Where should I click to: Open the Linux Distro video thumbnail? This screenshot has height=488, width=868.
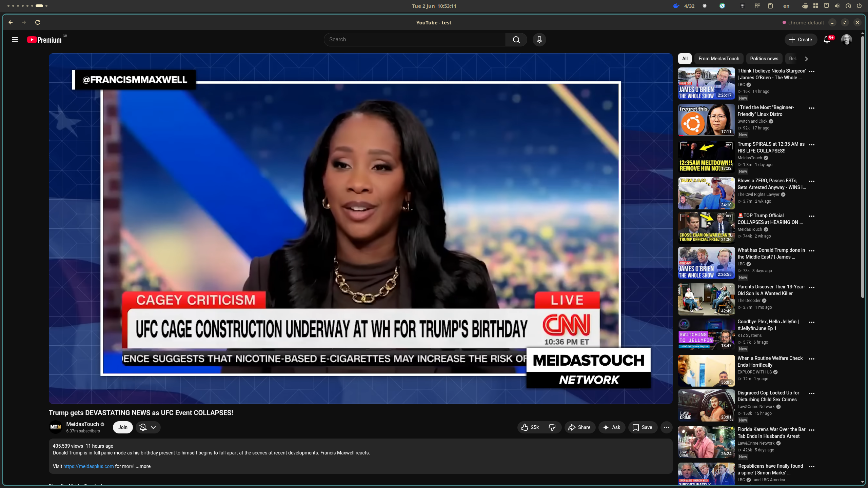(x=706, y=120)
